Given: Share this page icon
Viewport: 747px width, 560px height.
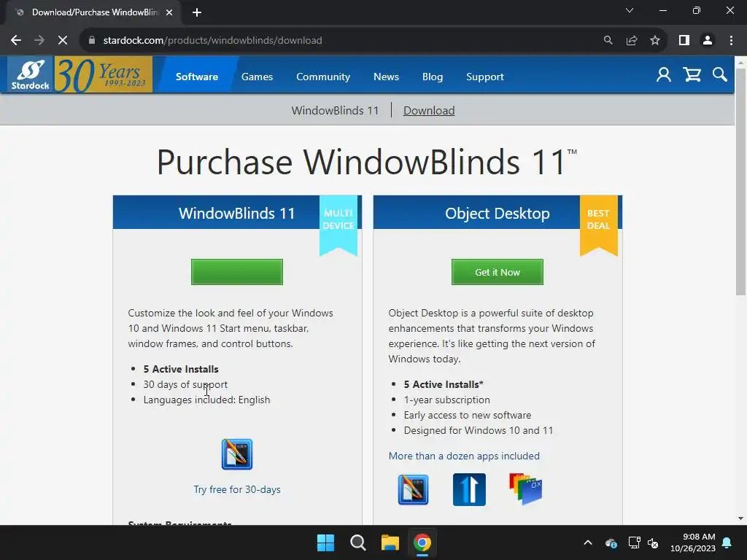Looking at the screenshot, I should (632, 41).
